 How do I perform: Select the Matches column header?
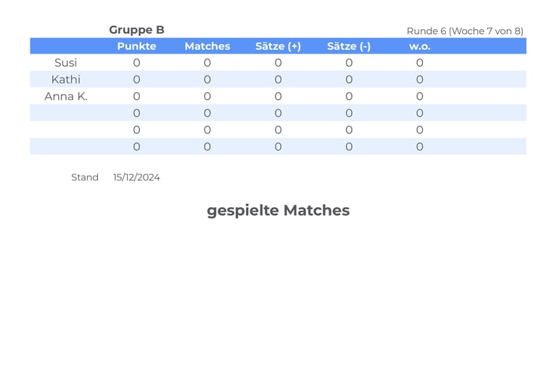(207, 46)
